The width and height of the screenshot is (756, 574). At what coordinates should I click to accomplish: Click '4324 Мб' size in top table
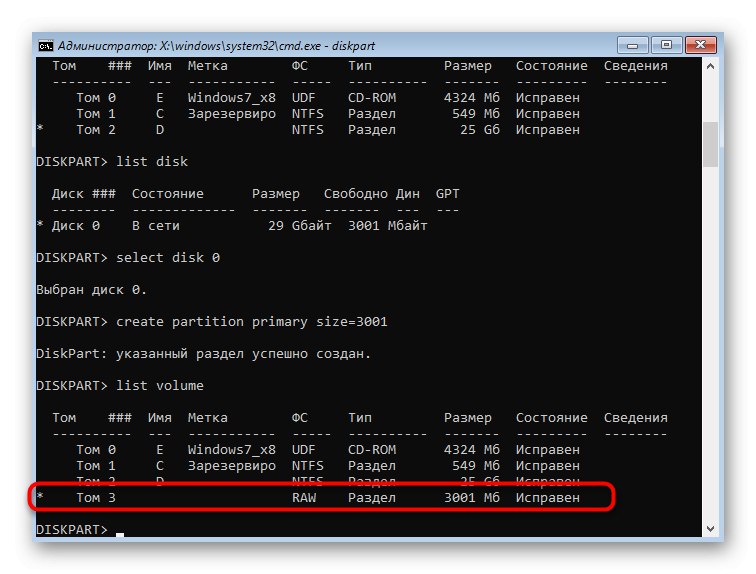(472, 98)
